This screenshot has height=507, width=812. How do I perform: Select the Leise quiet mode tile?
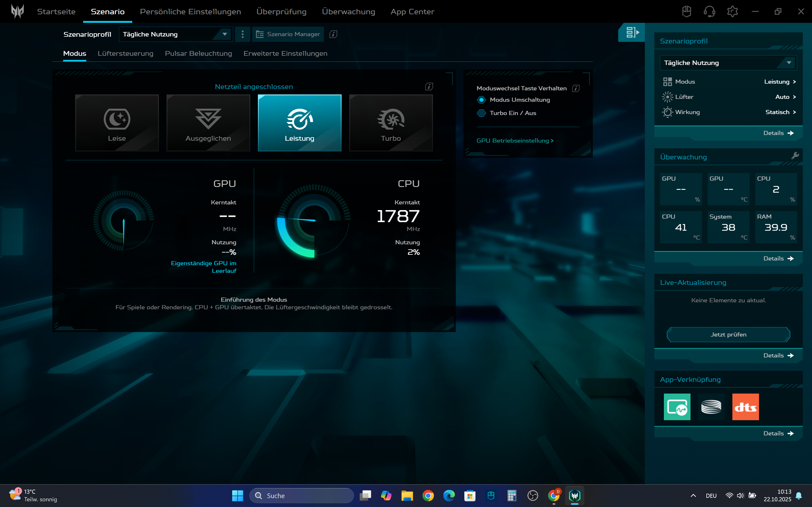(x=117, y=123)
